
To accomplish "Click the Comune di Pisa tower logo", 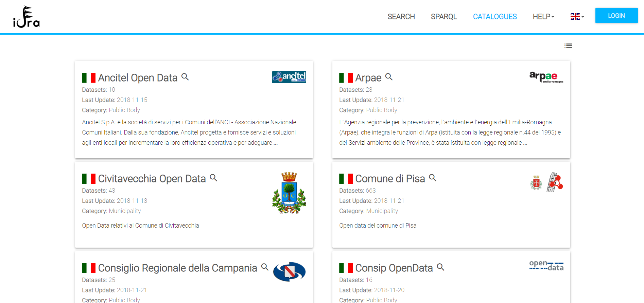I will pos(546,182).
